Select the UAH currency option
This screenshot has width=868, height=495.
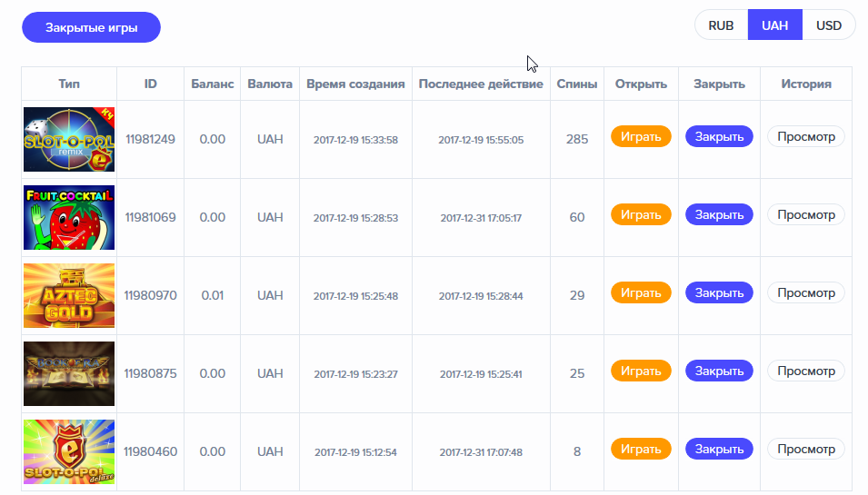[x=774, y=25]
